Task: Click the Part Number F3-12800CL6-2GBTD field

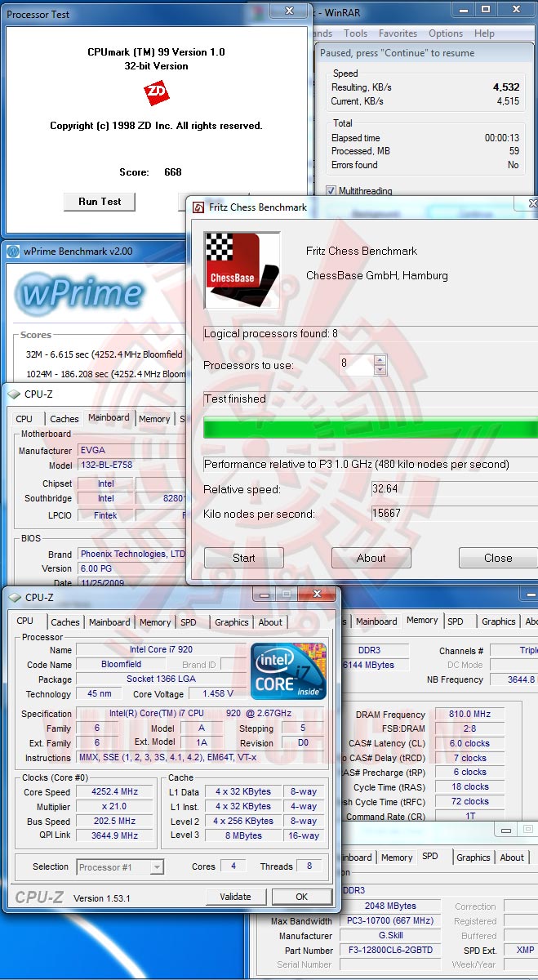Action: click(x=389, y=951)
